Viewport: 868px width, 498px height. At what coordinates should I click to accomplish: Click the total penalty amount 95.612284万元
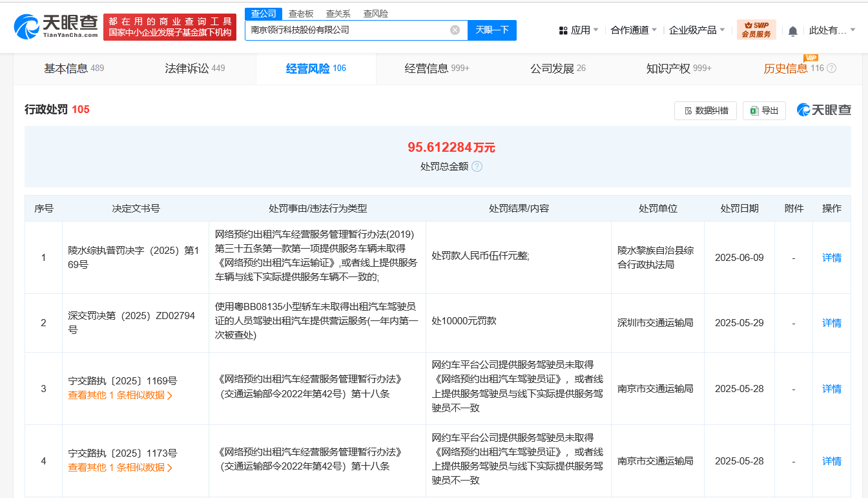click(451, 147)
